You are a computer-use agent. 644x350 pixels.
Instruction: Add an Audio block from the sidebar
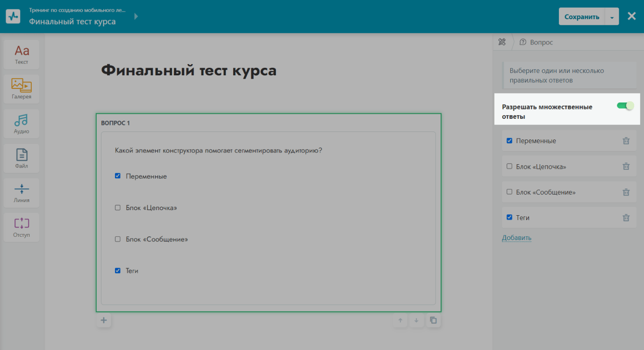[x=21, y=124]
